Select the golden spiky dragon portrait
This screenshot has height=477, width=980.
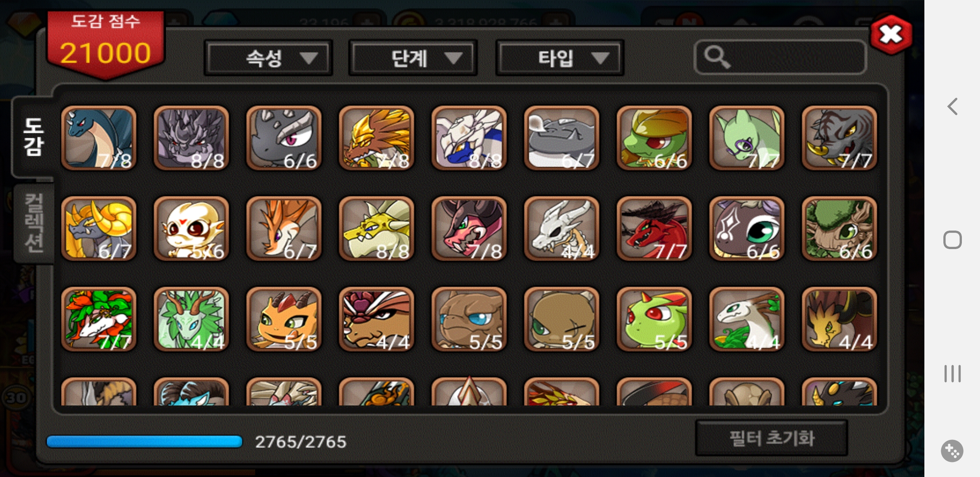click(377, 138)
